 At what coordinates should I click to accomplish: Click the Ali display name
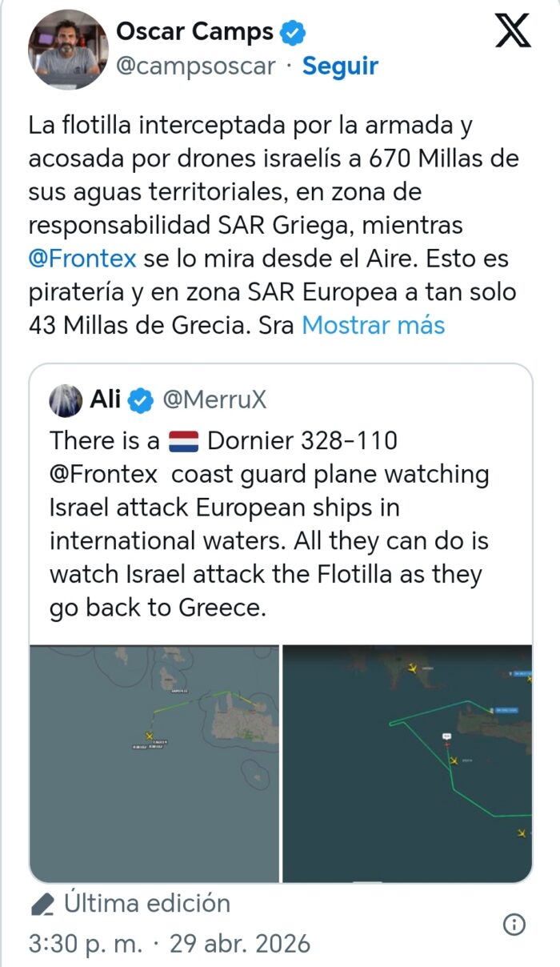(105, 399)
